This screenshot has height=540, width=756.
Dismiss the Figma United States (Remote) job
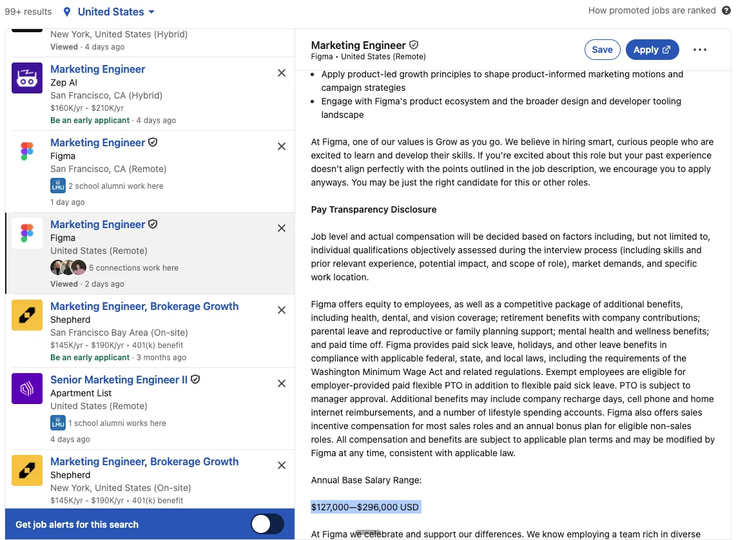point(282,228)
